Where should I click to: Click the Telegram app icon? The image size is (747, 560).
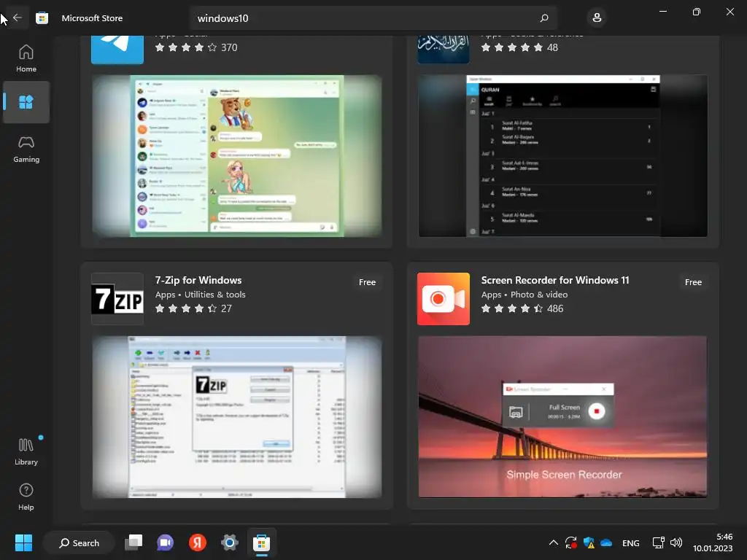click(x=117, y=50)
